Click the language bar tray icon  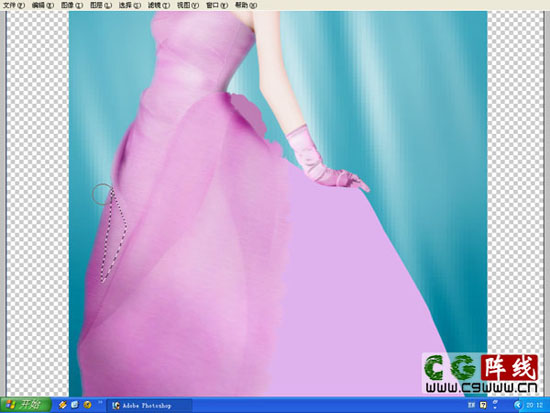click(471, 405)
